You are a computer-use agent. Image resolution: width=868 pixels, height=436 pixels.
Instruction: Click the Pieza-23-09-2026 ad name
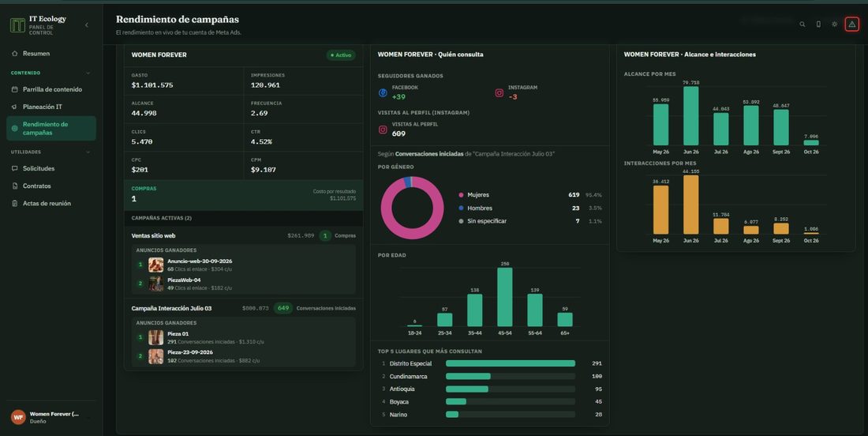point(190,352)
